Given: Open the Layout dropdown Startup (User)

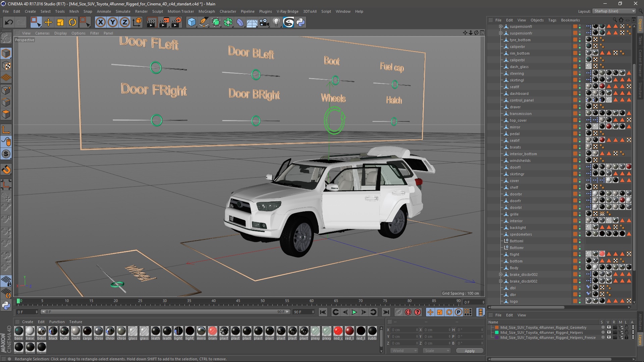Looking at the screenshot, I should (x=614, y=11).
